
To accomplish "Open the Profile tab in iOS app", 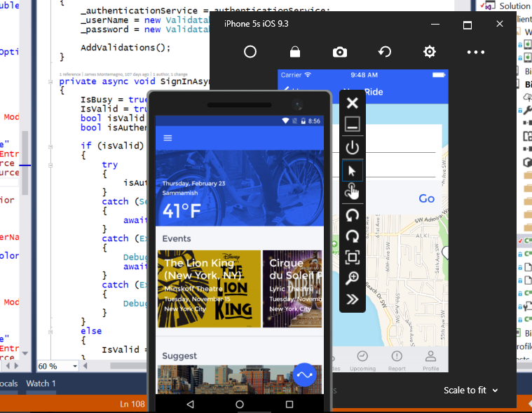I will point(430,361).
